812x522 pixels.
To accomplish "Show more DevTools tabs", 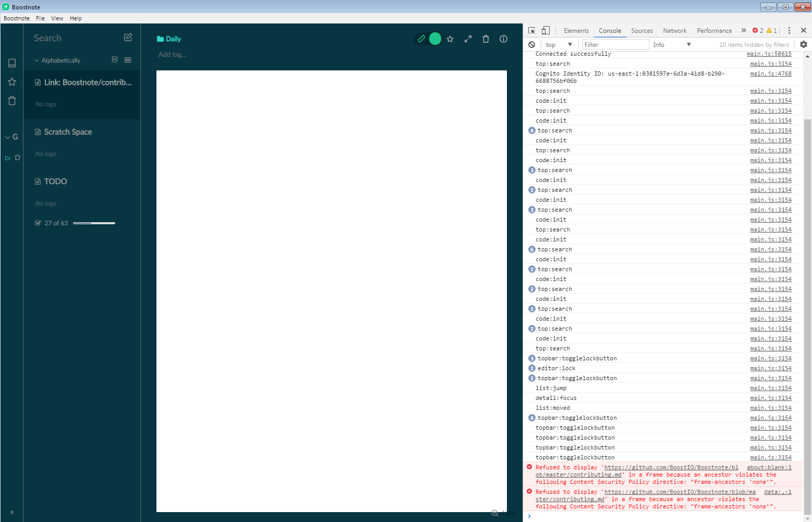I will click(744, 31).
